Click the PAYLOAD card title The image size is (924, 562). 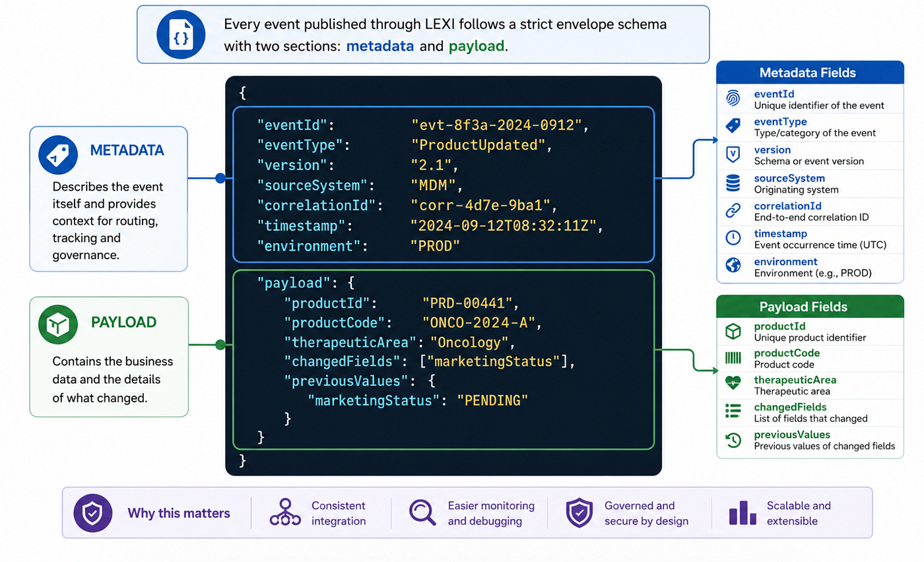point(123,323)
